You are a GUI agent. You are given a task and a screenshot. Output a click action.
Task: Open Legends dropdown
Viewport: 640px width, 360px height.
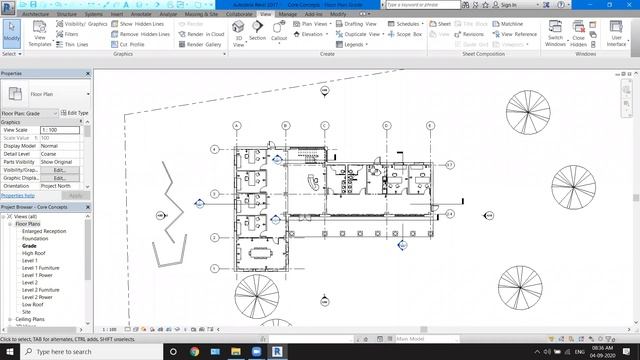(352, 44)
